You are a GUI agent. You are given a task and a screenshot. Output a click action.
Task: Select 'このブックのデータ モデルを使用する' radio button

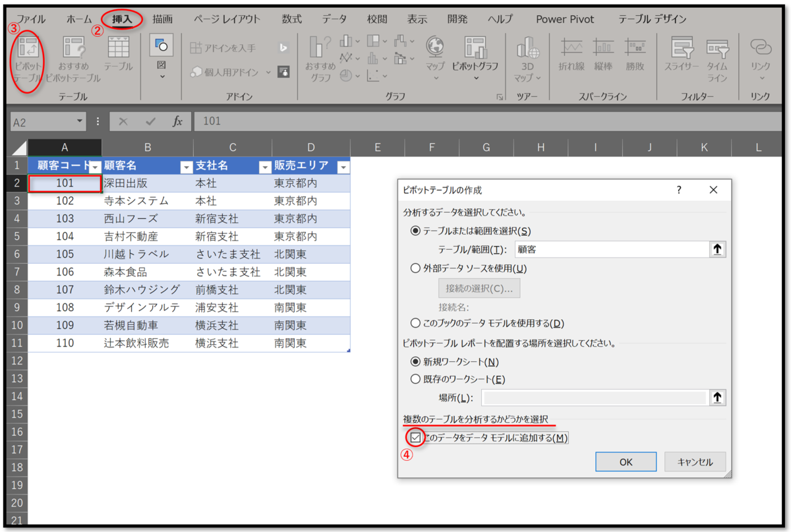[x=415, y=323]
